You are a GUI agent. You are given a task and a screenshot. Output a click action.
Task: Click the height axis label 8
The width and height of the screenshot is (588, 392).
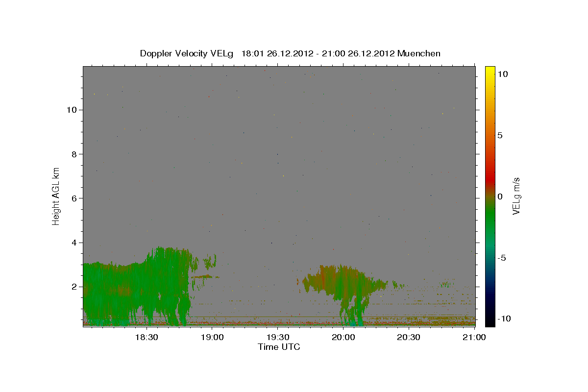pyautogui.click(x=74, y=154)
